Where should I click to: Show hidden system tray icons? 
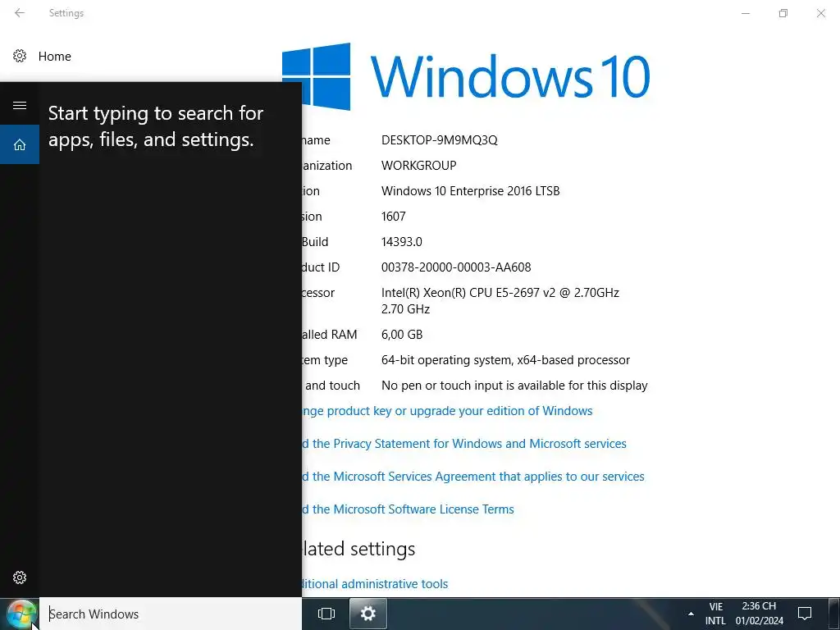691,614
